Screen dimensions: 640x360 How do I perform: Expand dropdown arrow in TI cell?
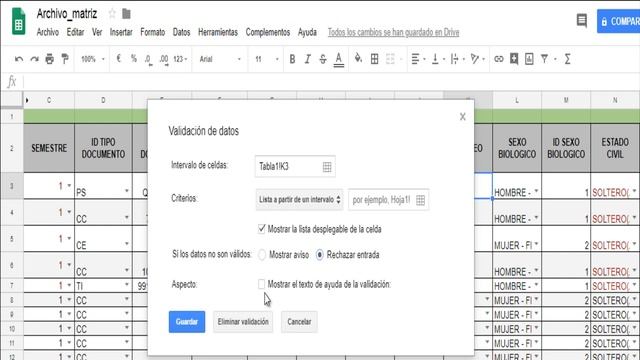127,284
